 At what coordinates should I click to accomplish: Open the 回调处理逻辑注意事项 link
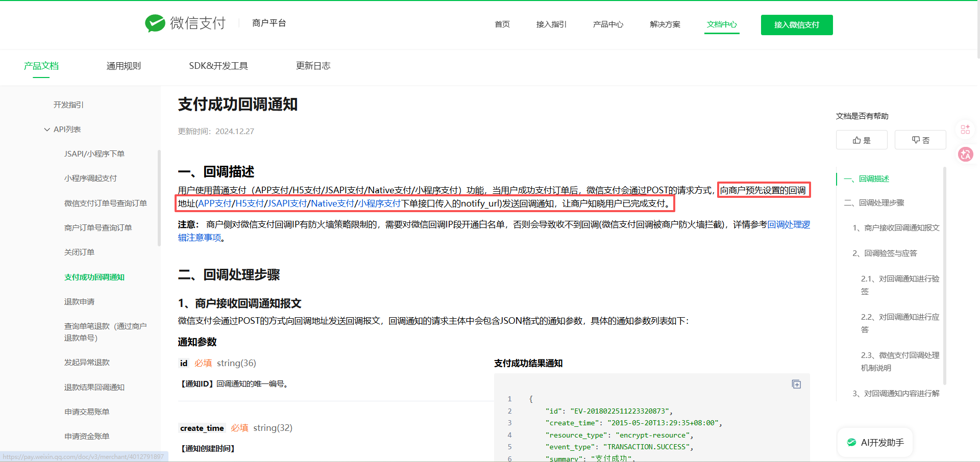coord(789,225)
